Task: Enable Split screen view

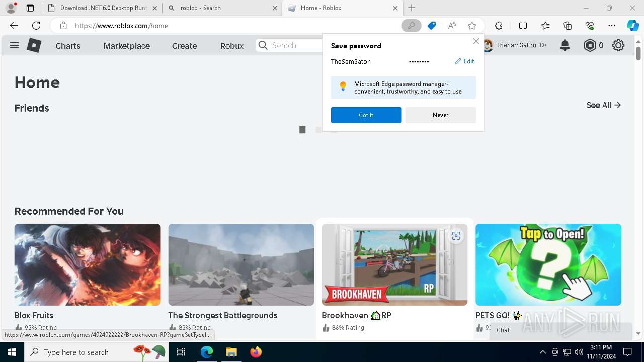Action: [523, 26]
